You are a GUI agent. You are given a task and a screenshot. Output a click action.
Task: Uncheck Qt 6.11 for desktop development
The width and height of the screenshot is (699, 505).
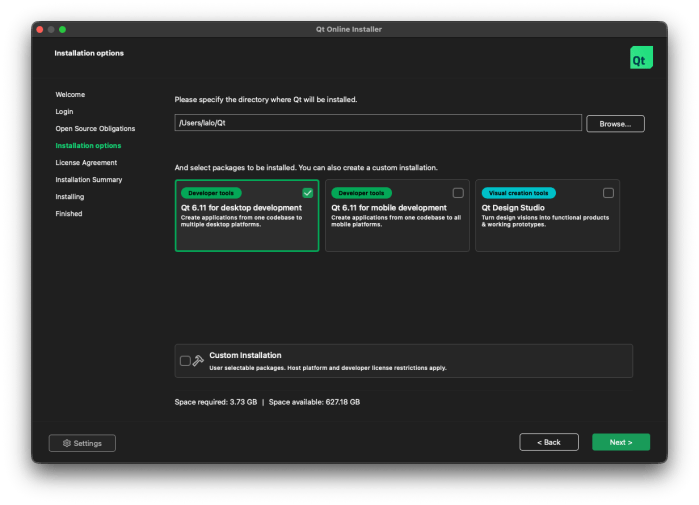pos(308,193)
